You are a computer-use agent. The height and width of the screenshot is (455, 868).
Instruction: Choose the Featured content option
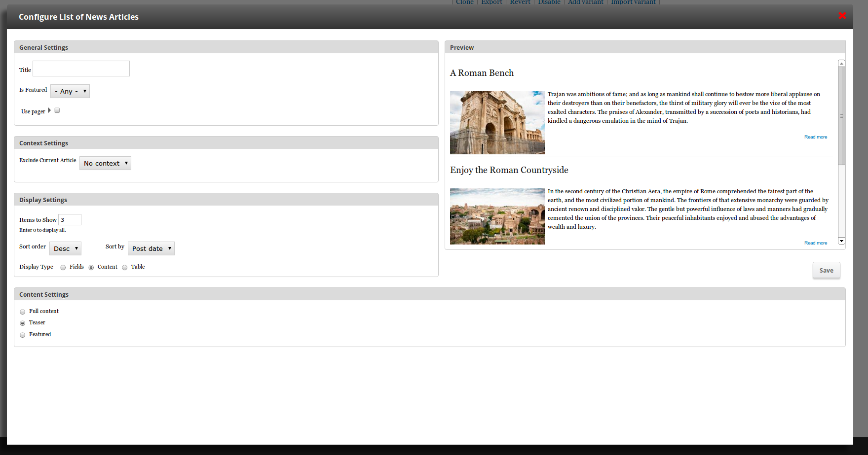click(23, 335)
